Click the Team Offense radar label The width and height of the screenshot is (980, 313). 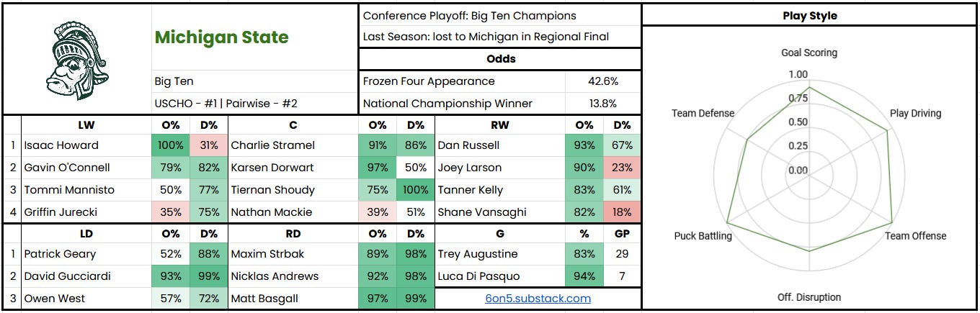[915, 236]
